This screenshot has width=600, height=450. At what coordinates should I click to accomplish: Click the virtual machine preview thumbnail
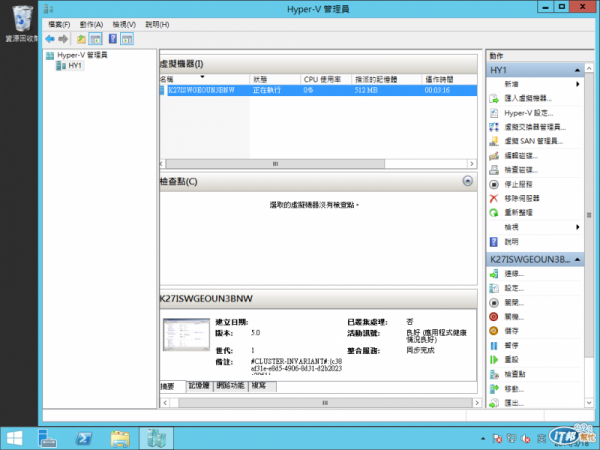[186, 334]
